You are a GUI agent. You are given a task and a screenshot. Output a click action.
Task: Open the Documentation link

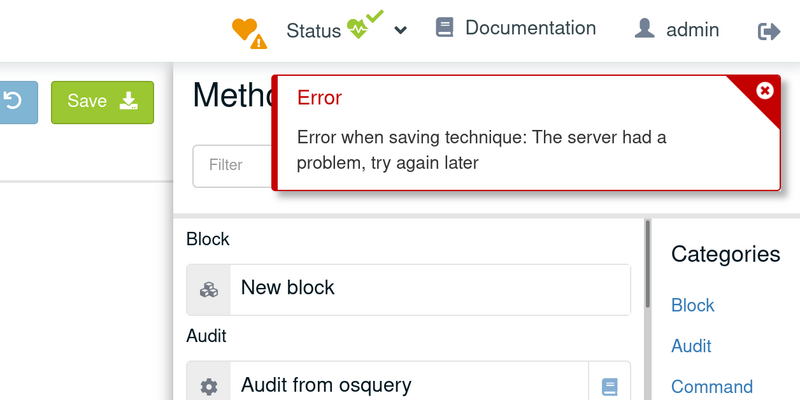click(x=530, y=28)
